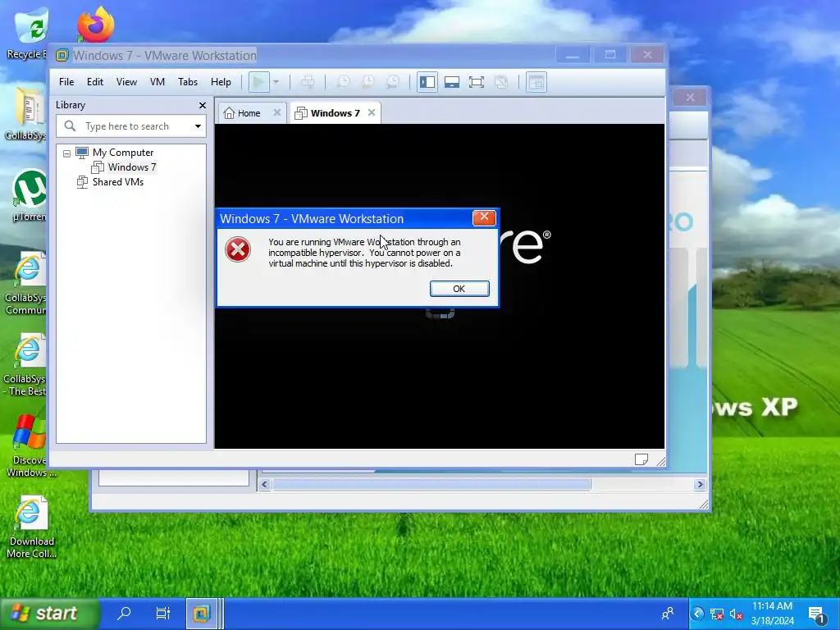Open the File menu
Image resolution: width=840 pixels, height=630 pixels.
(x=66, y=82)
